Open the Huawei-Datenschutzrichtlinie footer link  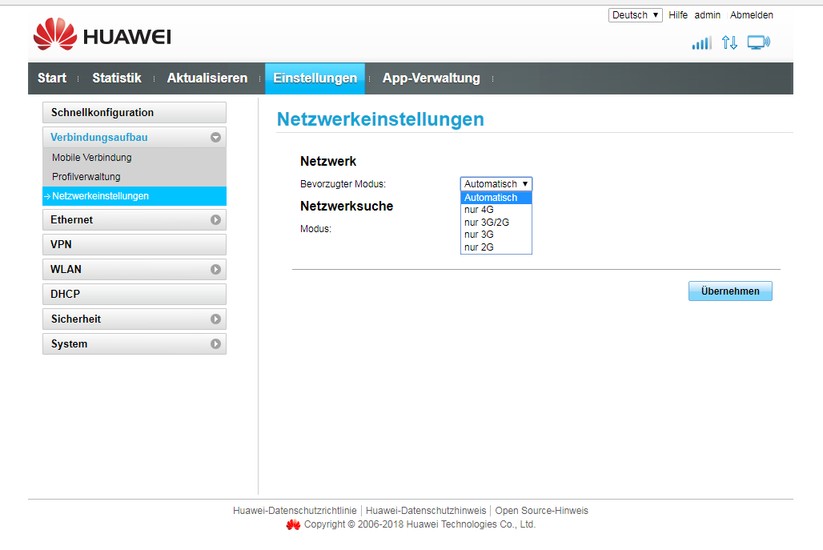click(x=295, y=510)
